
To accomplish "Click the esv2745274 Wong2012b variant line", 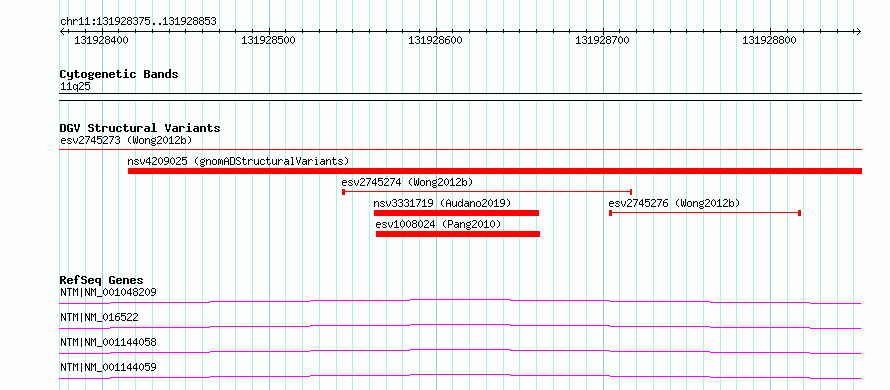I will [x=487, y=192].
